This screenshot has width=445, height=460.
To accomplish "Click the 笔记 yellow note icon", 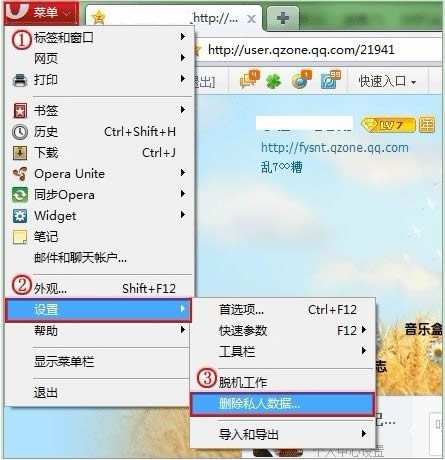I will (x=20, y=237).
